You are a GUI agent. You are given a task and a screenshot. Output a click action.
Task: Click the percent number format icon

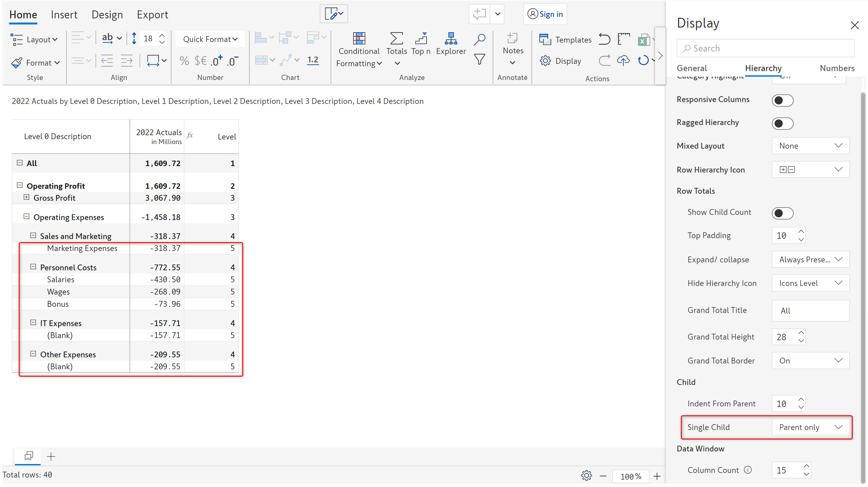(184, 61)
